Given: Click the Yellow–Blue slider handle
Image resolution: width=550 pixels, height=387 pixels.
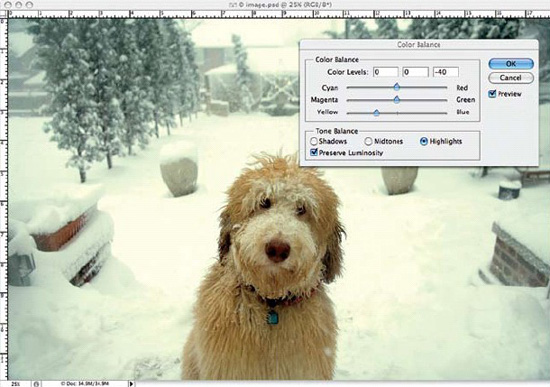Looking at the screenshot, I should pyautogui.click(x=376, y=113).
